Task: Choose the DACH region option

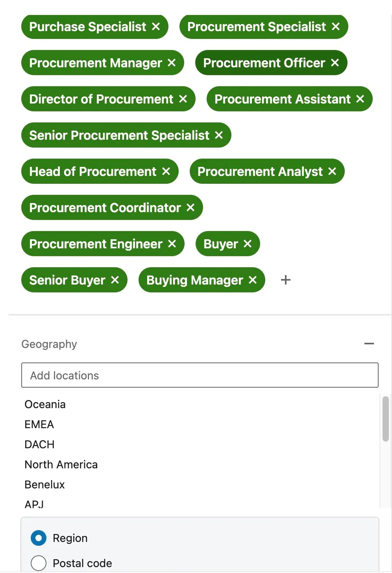Action: [x=39, y=445]
